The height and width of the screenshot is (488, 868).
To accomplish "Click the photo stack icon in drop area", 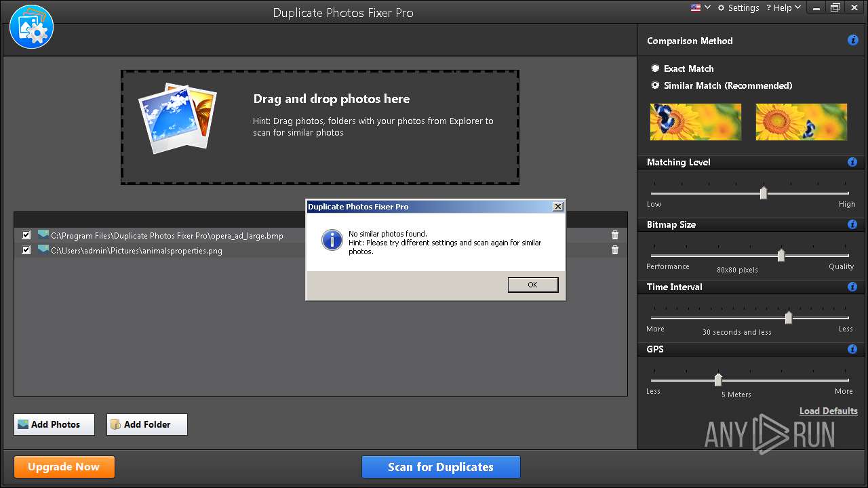I will 178,117.
